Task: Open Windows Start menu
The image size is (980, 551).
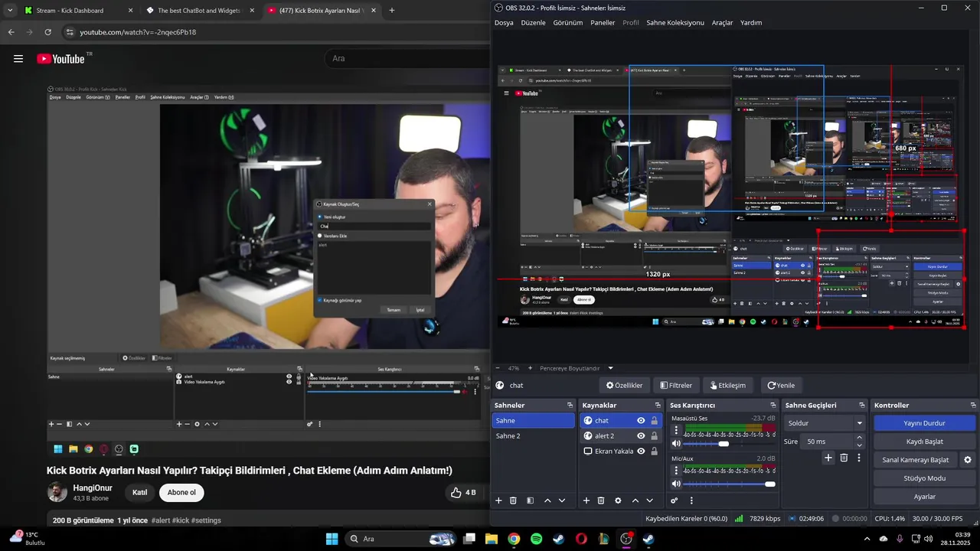Action: (332, 539)
